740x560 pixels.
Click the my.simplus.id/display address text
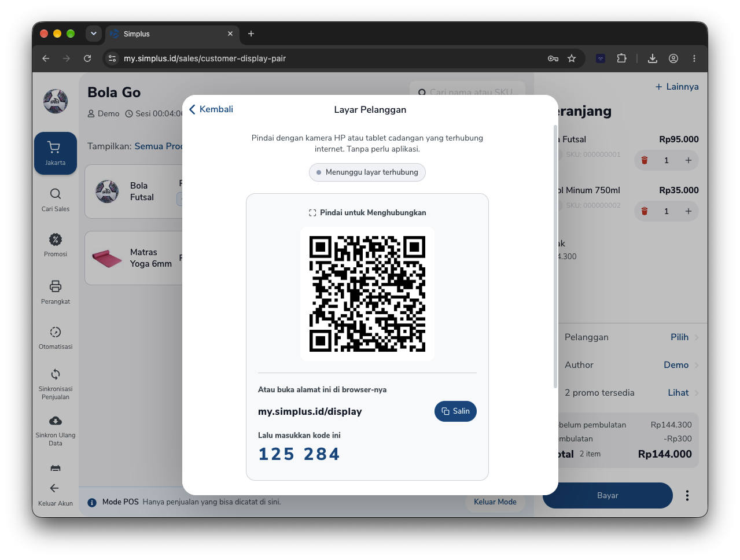click(x=310, y=411)
